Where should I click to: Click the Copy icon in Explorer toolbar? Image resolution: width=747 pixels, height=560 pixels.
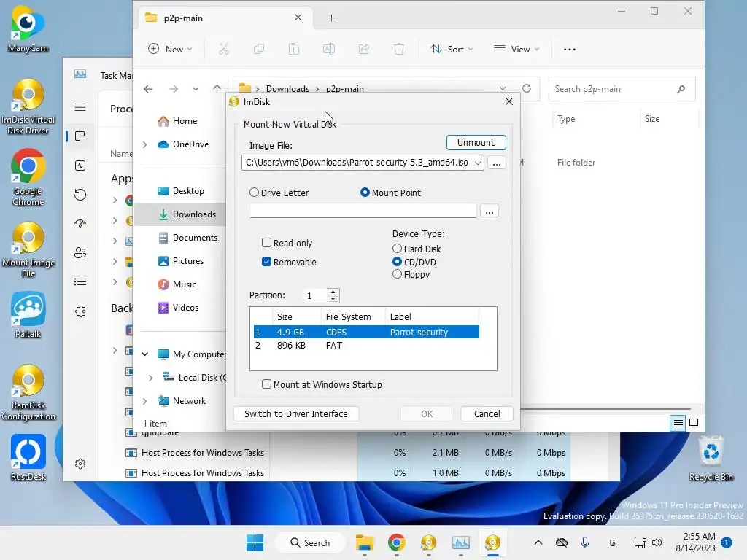tap(259, 49)
